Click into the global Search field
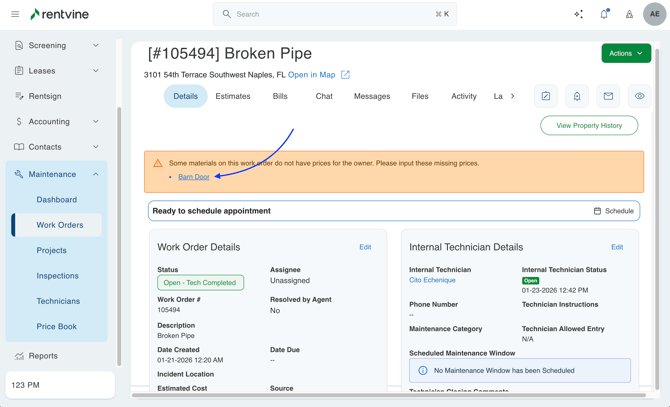The image size is (670, 407). click(x=320, y=14)
